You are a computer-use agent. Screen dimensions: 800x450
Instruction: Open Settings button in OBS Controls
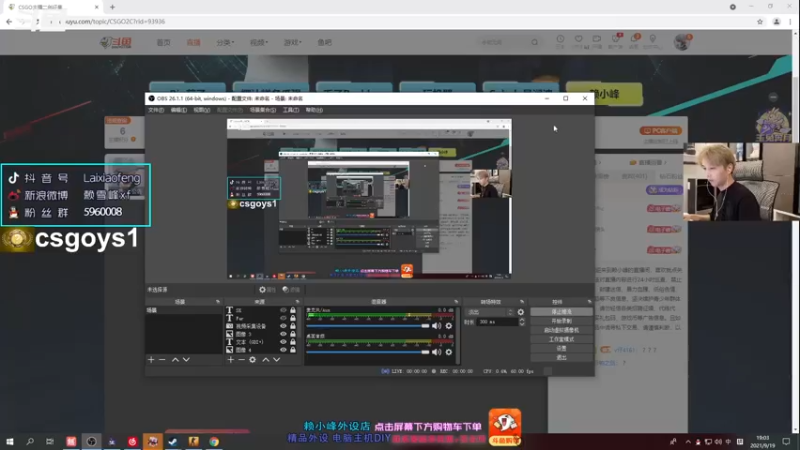(561, 348)
